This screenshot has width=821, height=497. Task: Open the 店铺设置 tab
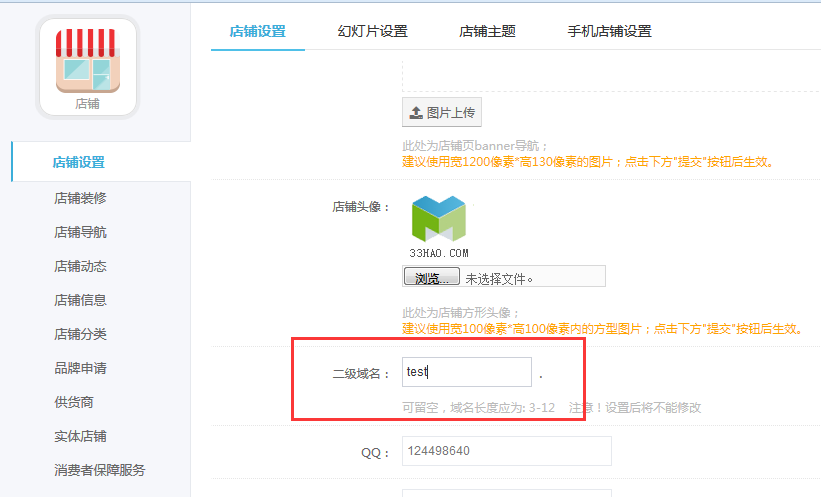click(x=258, y=31)
